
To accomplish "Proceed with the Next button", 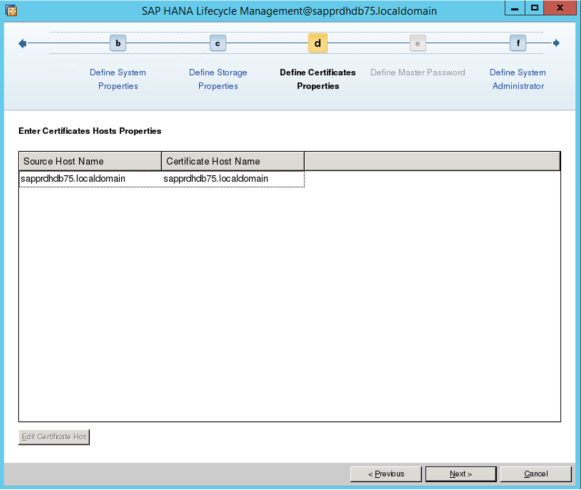I will pos(461,474).
